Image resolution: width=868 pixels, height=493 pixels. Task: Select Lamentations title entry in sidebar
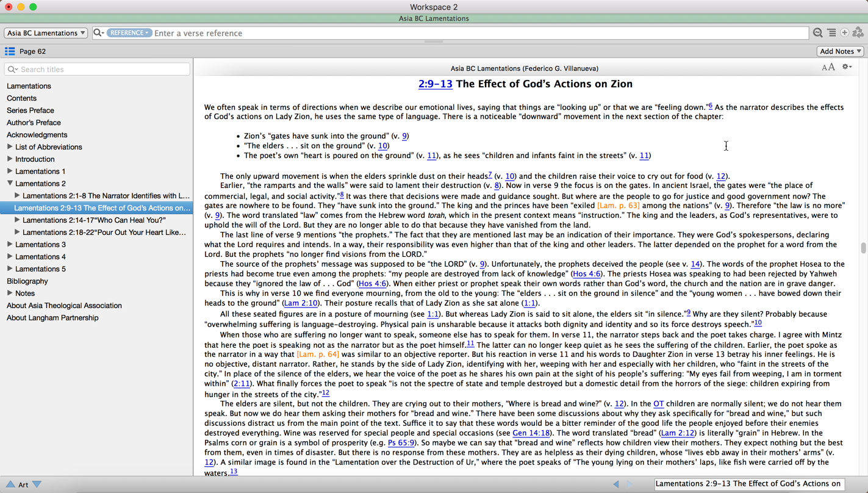[29, 86]
